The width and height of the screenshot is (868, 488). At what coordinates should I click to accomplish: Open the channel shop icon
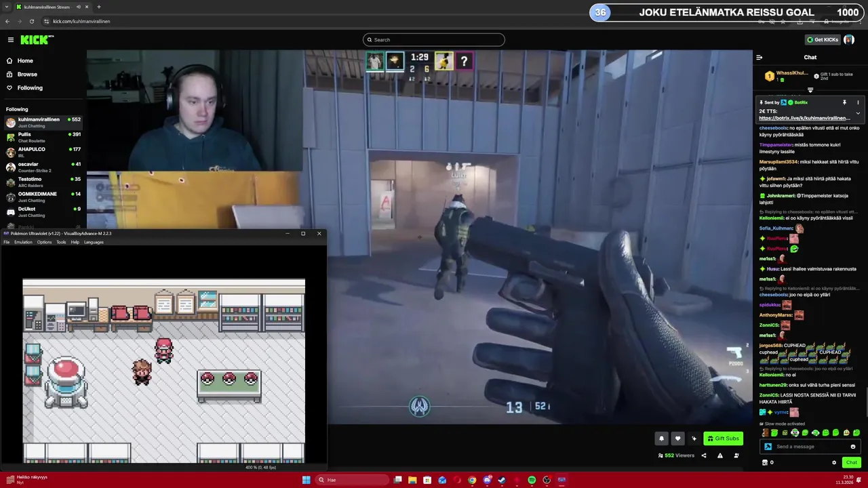click(765, 462)
